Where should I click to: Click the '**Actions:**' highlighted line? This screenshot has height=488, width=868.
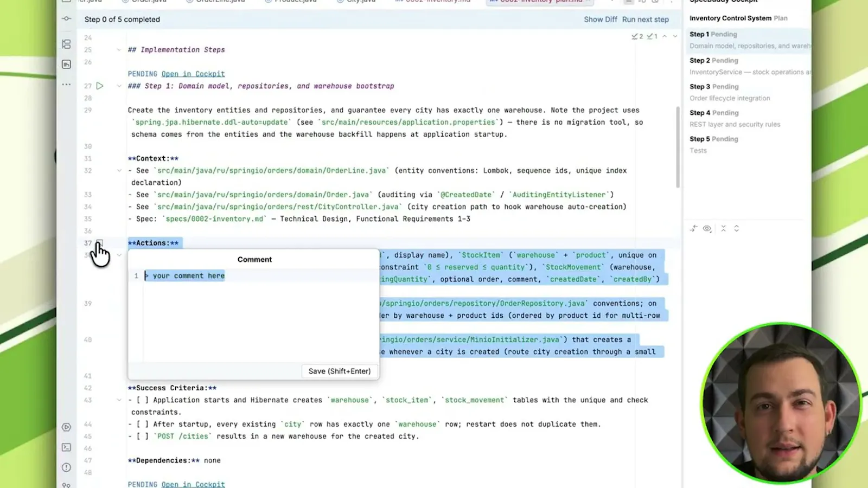[x=153, y=243]
